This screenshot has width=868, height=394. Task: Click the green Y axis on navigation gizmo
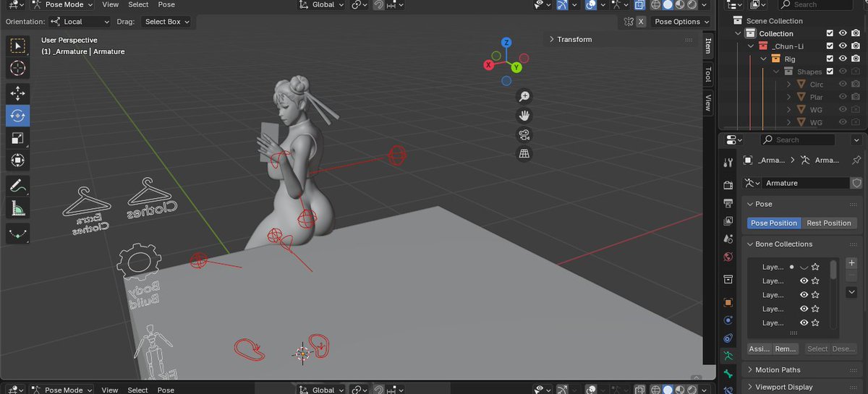(x=516, y=68)
